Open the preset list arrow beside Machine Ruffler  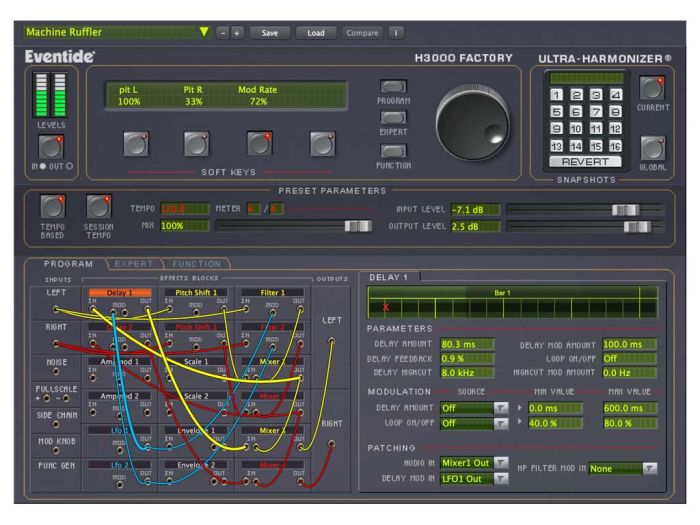tap(204, 32)
